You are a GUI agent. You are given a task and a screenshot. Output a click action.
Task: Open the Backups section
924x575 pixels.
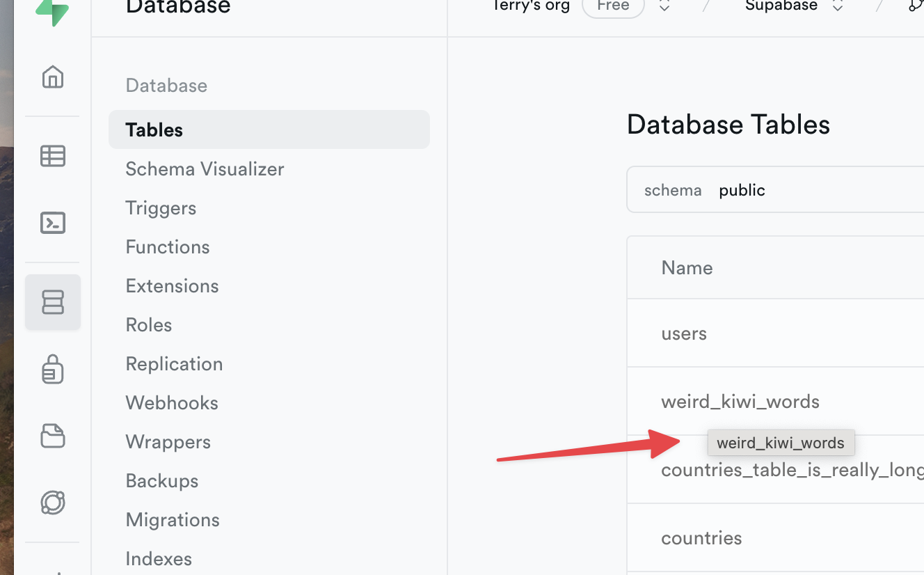pos(161,480)
